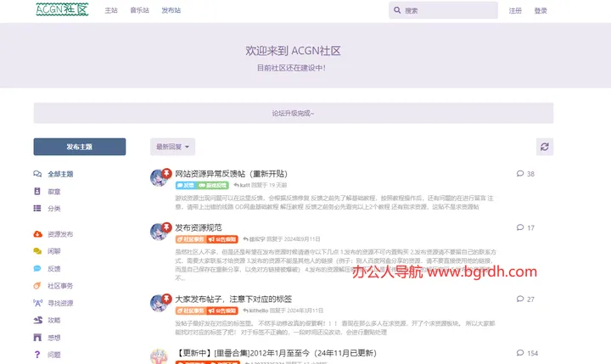
Task: Open 分类 categories page
Action: (x=54, y=209)
